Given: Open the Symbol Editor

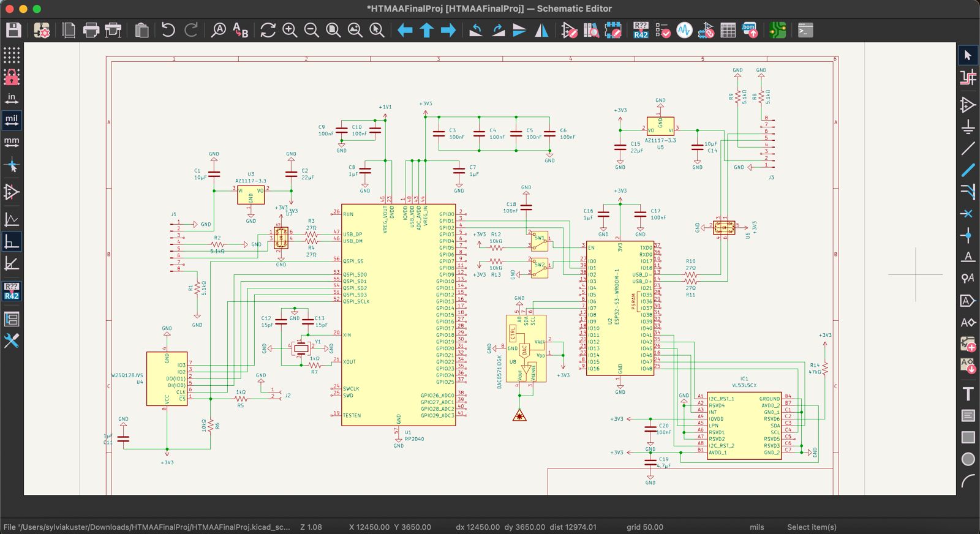Looking at the screenshot, I should [569, 30].
